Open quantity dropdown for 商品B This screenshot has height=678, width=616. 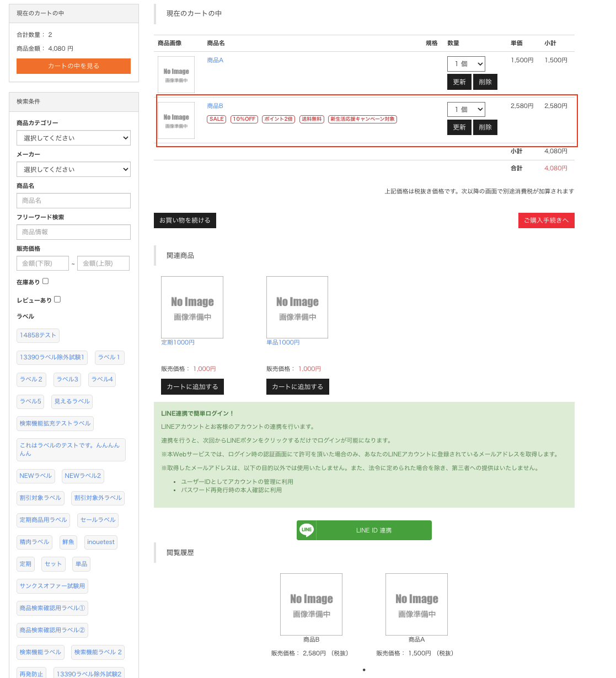[466, 109]
